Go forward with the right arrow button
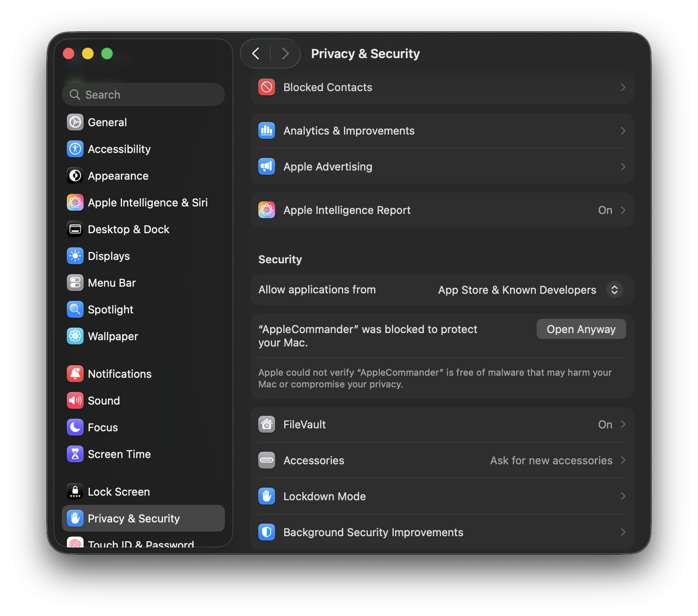Viewport: 698px width, 616px height. [x=285, y=53]
